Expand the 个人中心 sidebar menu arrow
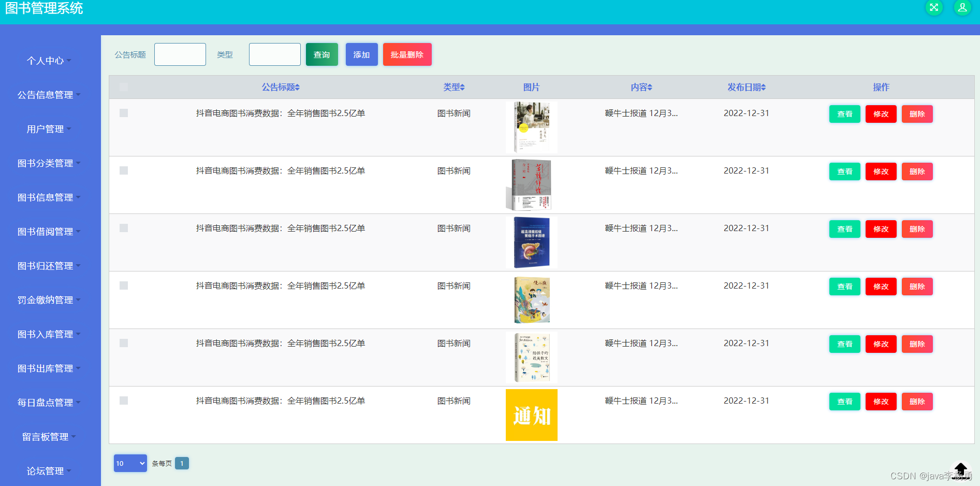This screenshot has height=486, width=980. point(69,60)
